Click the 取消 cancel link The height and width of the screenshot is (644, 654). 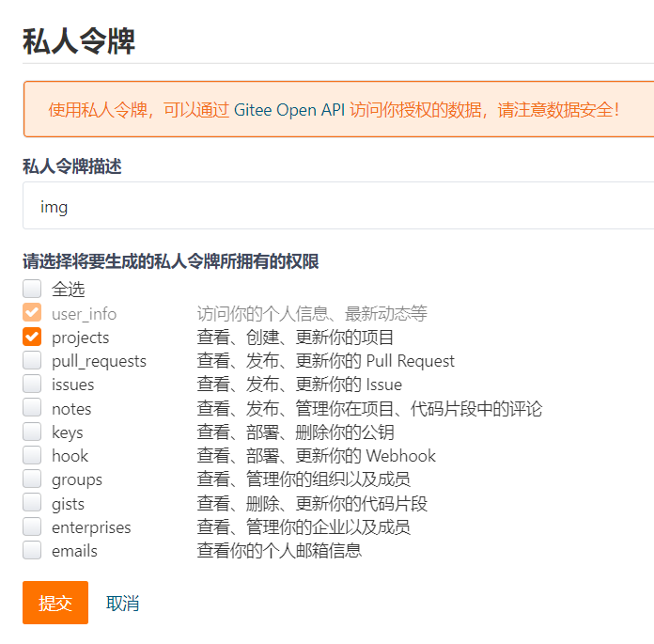122,604
